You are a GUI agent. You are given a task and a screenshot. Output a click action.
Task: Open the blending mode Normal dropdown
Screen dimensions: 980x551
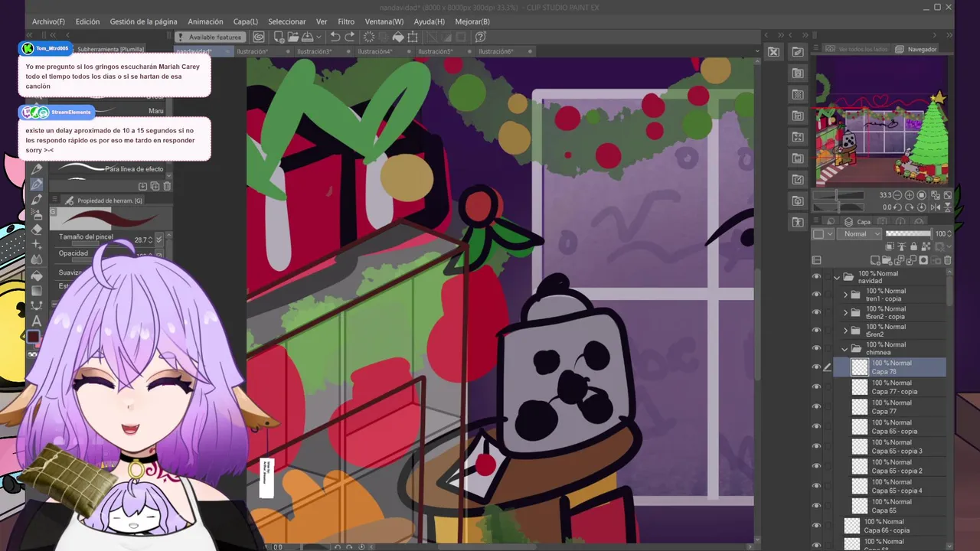pos(859,234)
